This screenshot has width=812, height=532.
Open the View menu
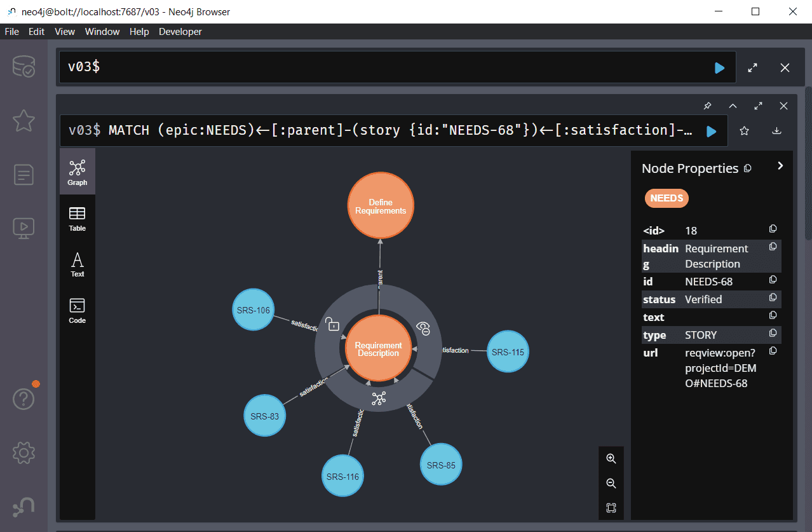click(x=65, y=32)
